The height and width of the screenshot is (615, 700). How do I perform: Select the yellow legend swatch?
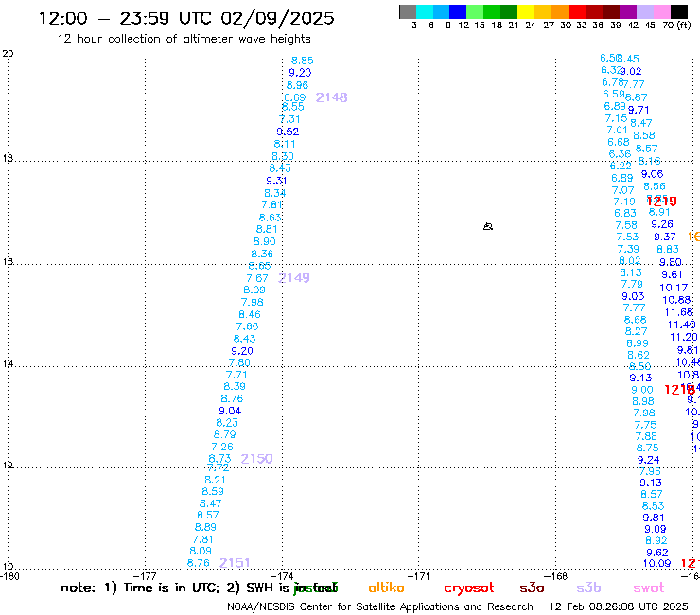(526, 11)
